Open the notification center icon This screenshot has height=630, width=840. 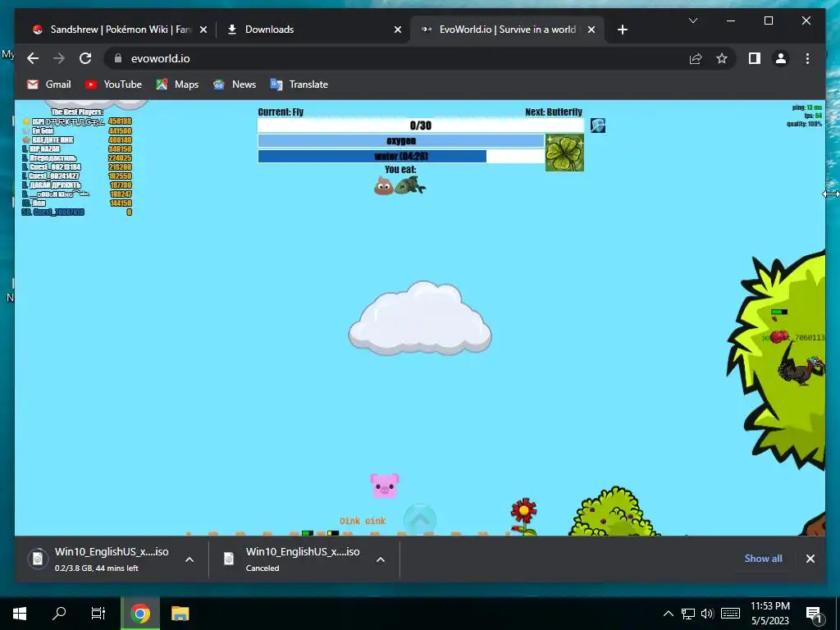[x=814, y=614]
